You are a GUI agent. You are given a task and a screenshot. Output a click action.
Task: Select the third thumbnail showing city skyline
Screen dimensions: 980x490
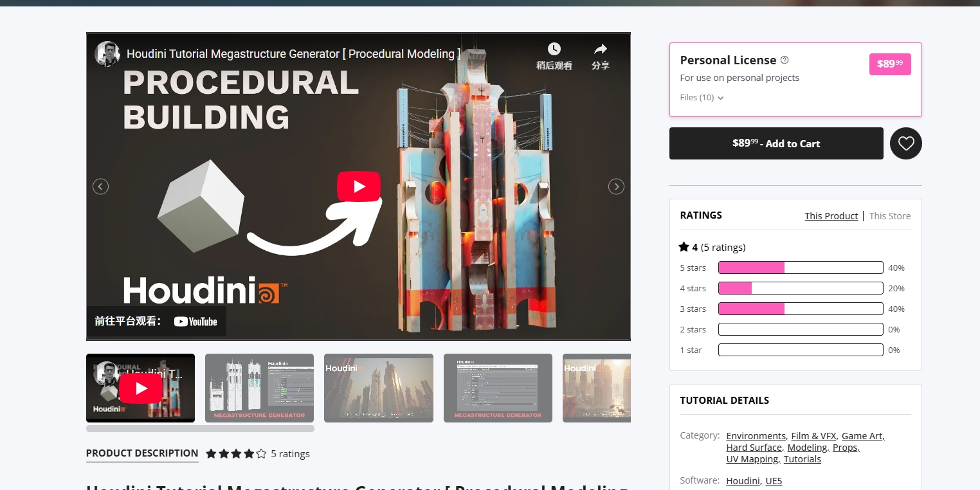(x=379, y=388)
